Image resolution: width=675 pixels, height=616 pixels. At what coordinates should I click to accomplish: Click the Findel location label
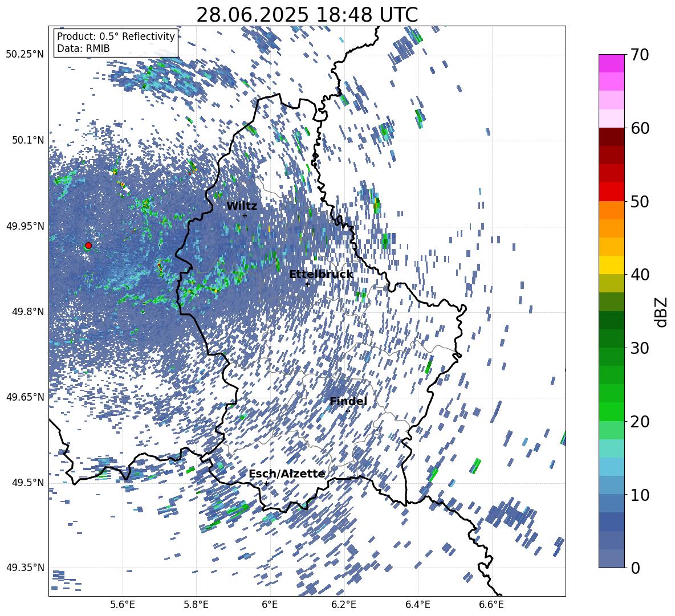[348, 401]
